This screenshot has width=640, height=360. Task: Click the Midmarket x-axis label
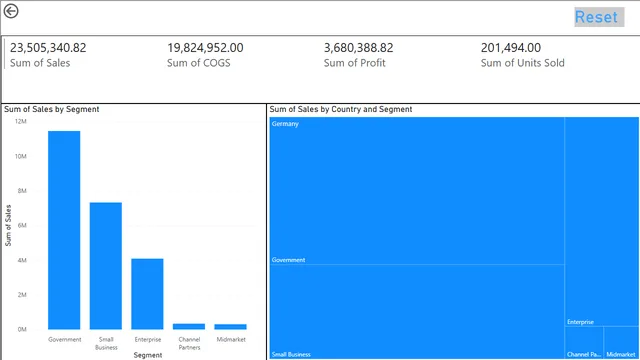pos(231,339)
